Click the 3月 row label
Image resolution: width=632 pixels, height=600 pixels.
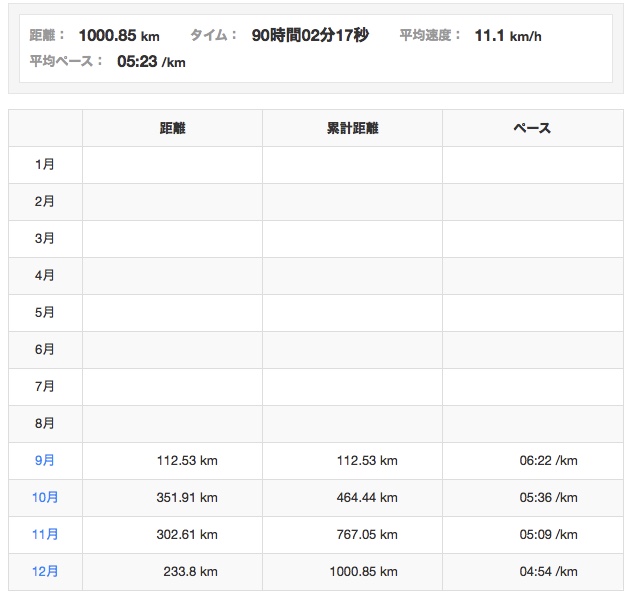pyautogui.click(x=44, y=238)
